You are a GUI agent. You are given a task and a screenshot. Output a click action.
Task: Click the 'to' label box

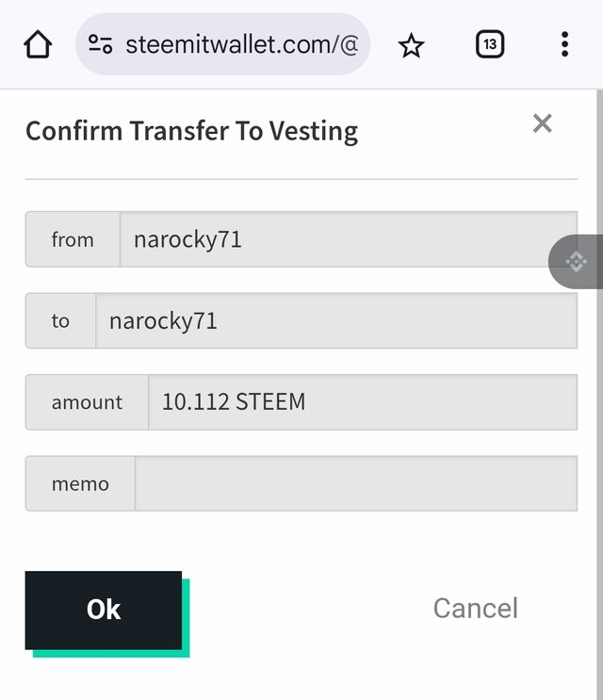tap(60, 320)
